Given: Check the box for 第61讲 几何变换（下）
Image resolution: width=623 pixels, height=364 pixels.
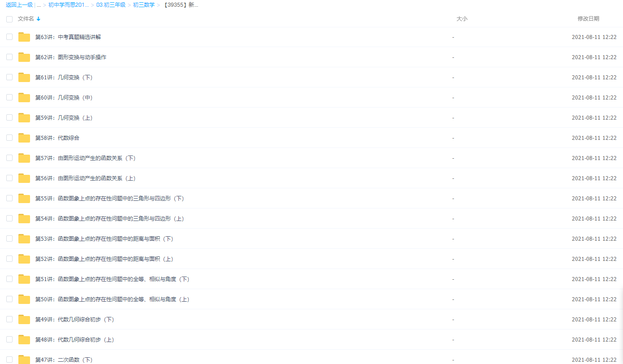Looking at the screenshot, I should point(9,77).
